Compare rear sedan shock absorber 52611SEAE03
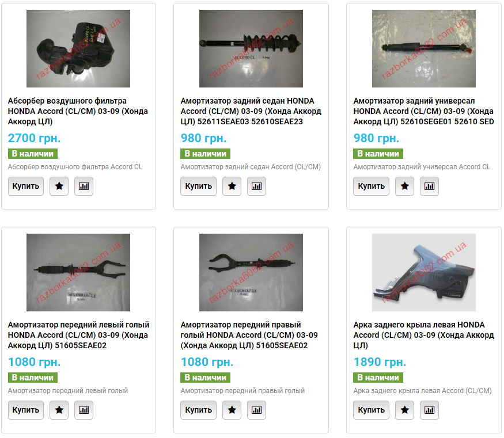Image resolution: width=504 pixels, height=438 pixels. (256, 186)
